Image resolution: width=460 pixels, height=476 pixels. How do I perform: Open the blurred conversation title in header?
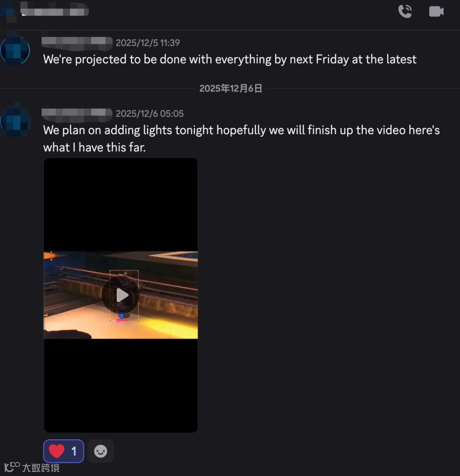click(x=55, y=10)
